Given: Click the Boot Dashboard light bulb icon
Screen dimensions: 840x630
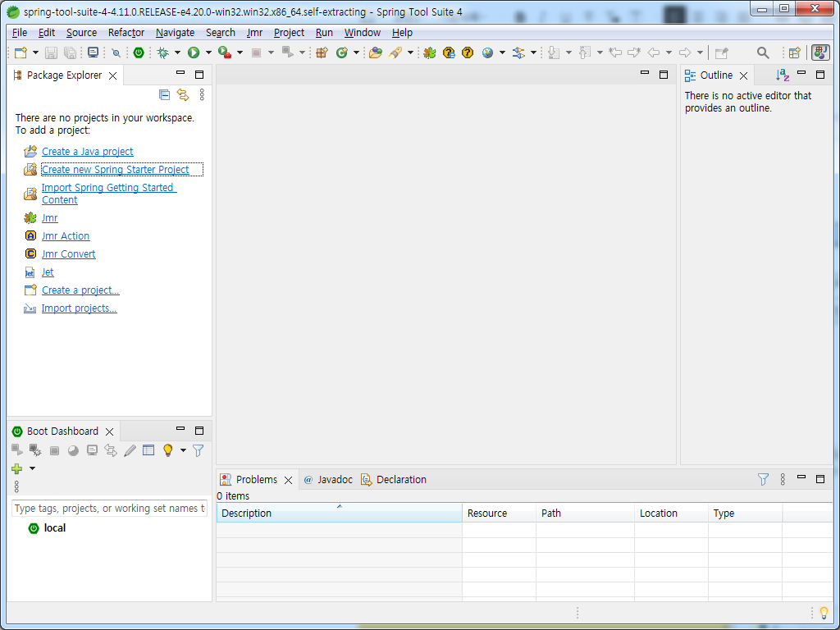Looking at the screenshot, I should point(168,450).
